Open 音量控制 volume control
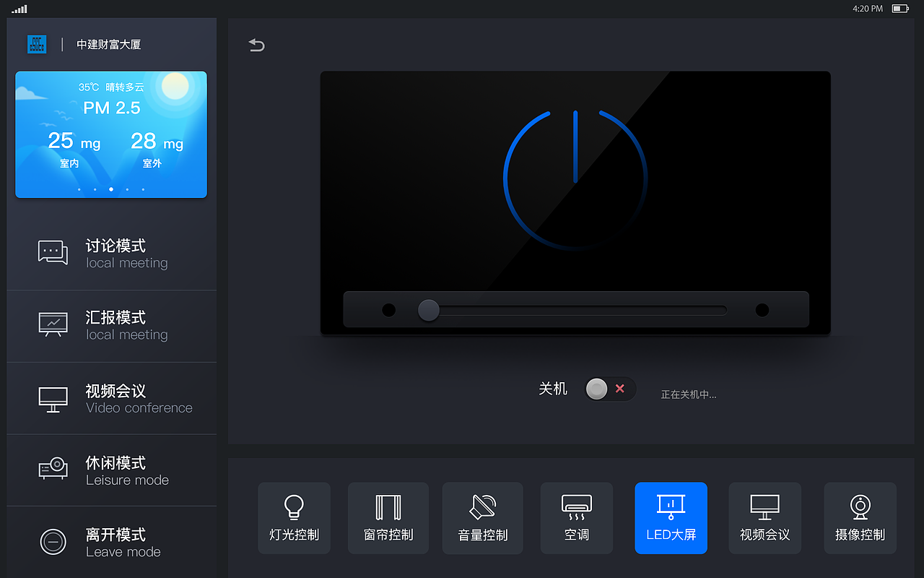The width and height of the screenshot is (924, 578). pos(483,518)
